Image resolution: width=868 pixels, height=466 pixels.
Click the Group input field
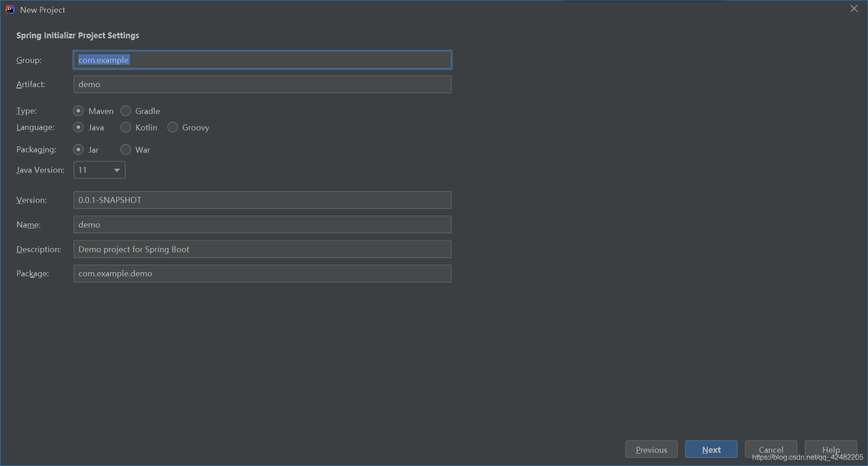pos(263,60)
